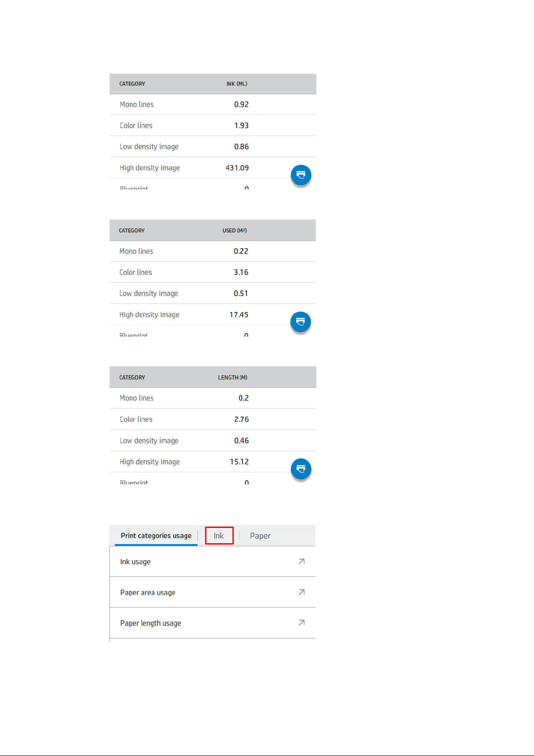Click the print button in ink table
The height and width of the screenshot is (756, 534).
(301, 175)
